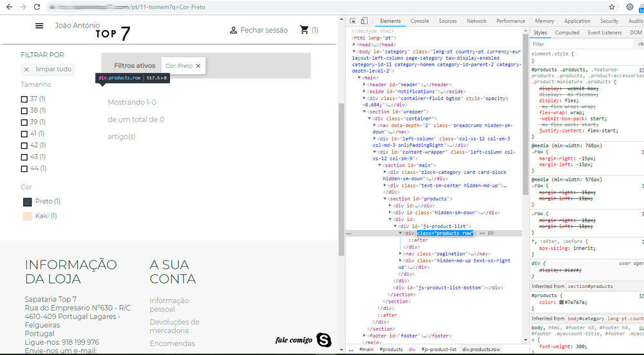The width and height of the screenshot is (644, 355).
Task: Open the Event Listeners tab
Action: coord(605,32)
